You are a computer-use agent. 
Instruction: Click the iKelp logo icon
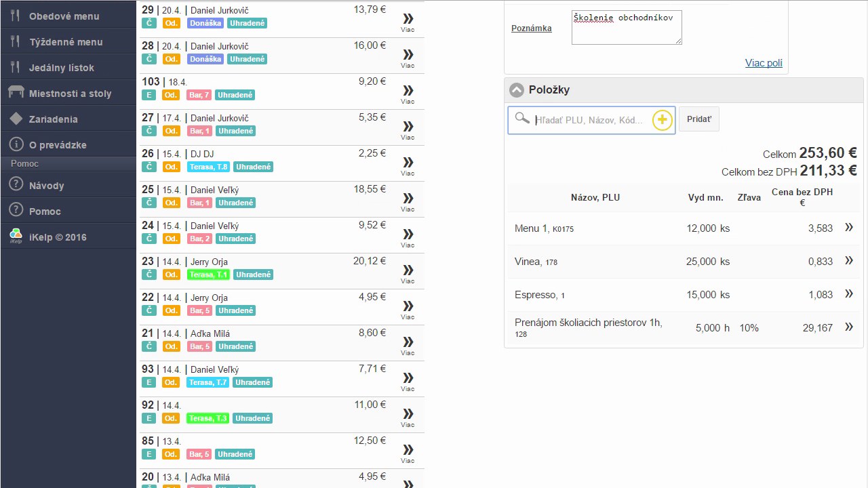pos(16,236)
